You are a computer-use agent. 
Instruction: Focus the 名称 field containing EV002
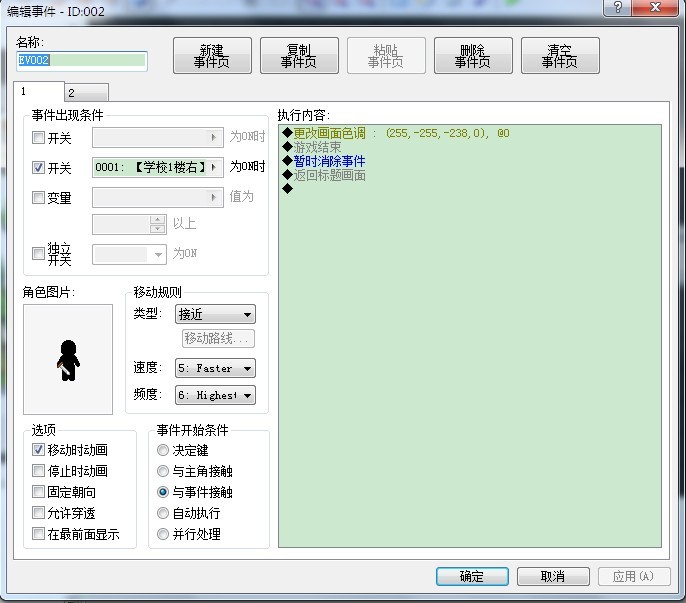coord(81,60)
